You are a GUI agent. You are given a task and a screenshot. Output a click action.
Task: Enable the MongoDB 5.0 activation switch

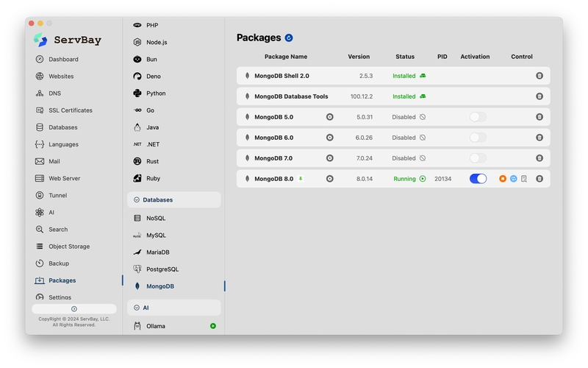pos(478,117)
